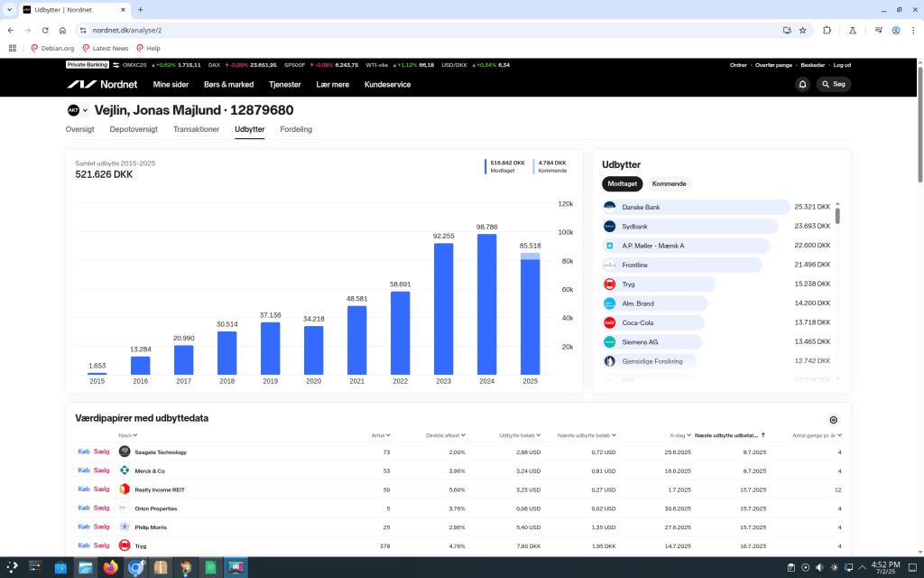Open the Børs & marked menu
The width and height of the screenshot is (924, 578).
[228, 84]
